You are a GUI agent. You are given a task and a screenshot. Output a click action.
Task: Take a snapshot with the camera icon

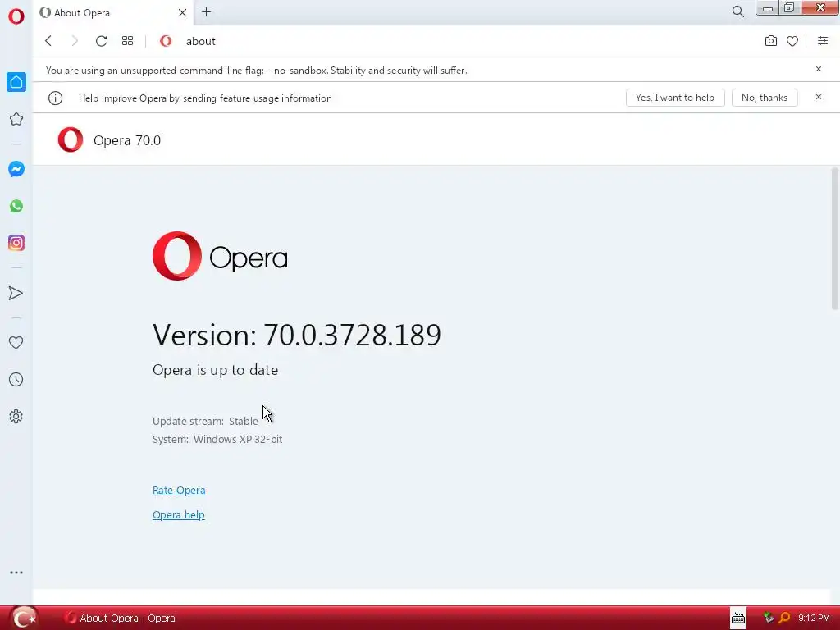pos(771,41)
